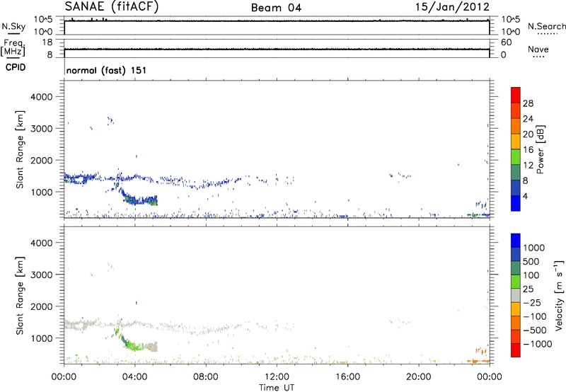Viewport: 566px width, 392px height.
Task: Click the Velocity [m s-1] colorbar label
Action: point(559,295)
